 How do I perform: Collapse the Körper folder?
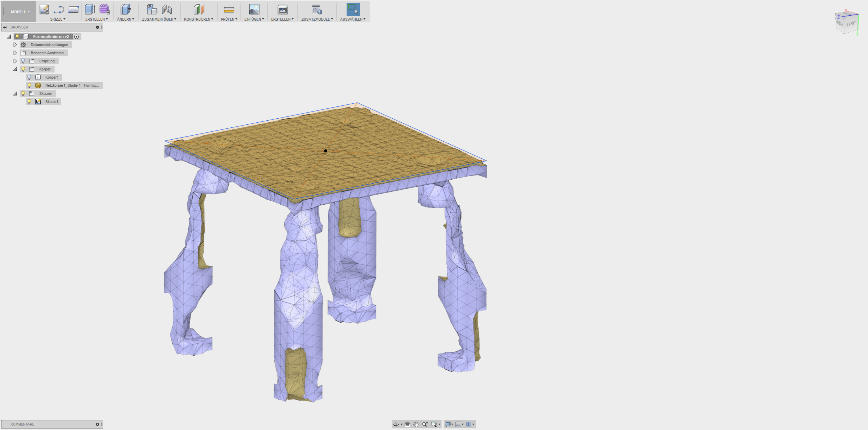(15, 69)
